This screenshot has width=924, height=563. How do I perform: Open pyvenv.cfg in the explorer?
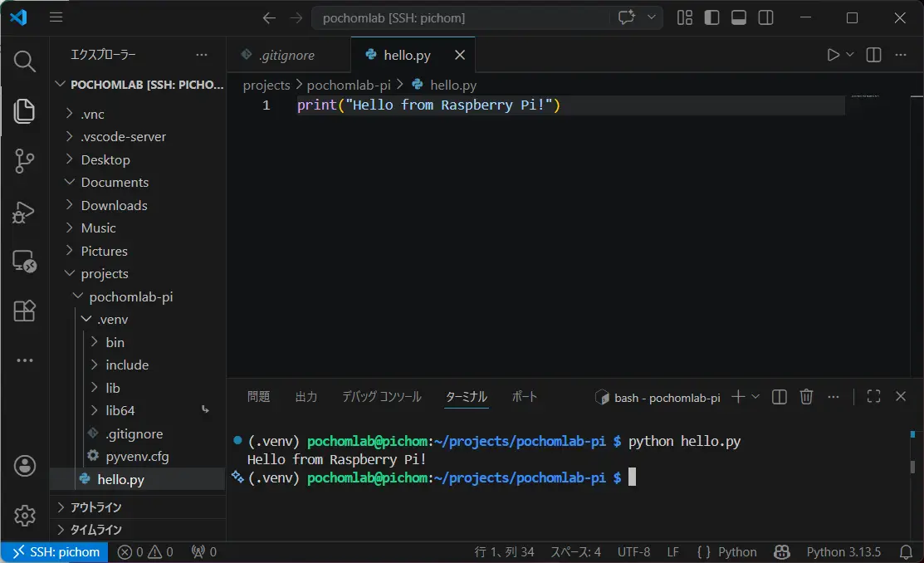click(x=137, y=456)
